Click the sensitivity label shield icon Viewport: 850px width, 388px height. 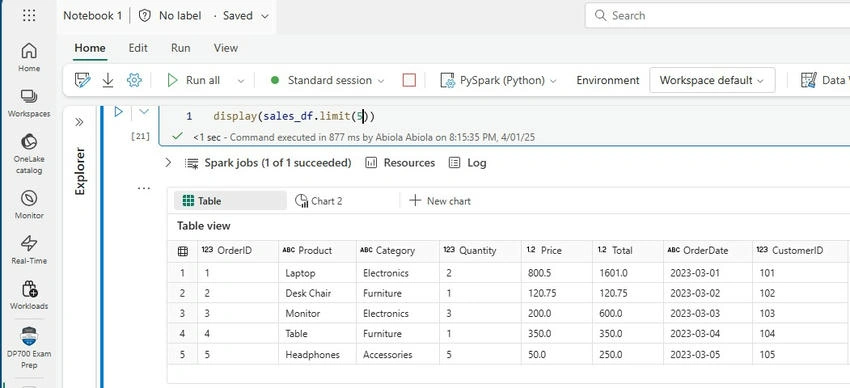[145, 16]
